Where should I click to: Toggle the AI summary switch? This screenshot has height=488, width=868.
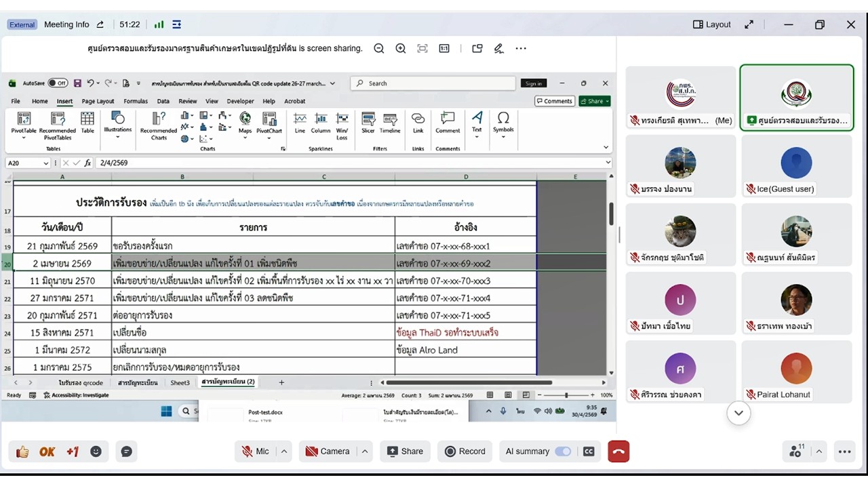point(562,451)
